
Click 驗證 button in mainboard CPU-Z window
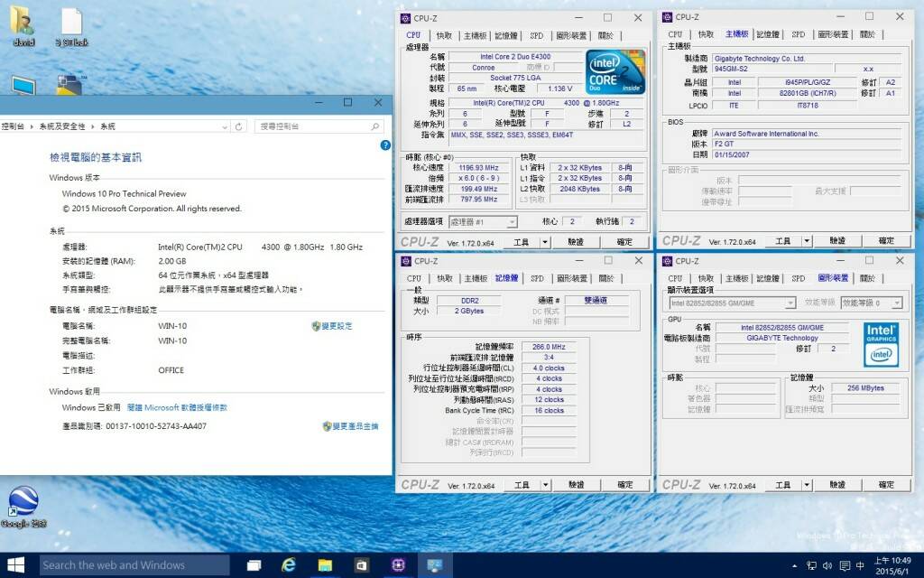[x=837, y=240]
